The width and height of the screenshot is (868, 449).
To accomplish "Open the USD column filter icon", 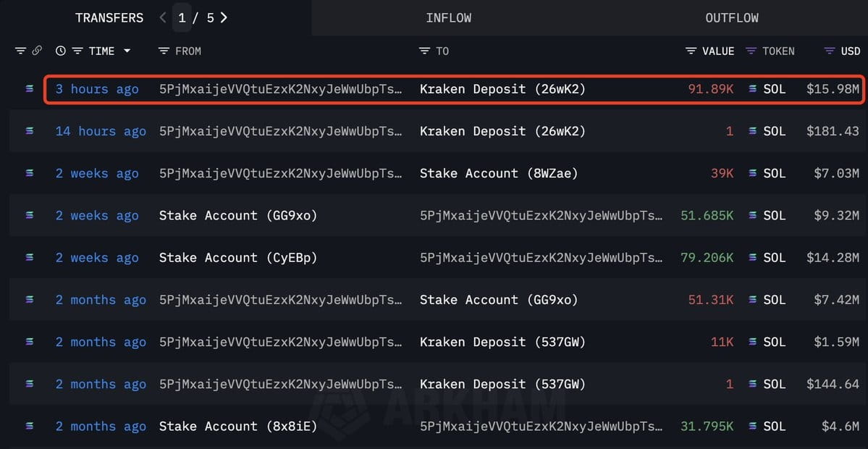I will point(829,51).
